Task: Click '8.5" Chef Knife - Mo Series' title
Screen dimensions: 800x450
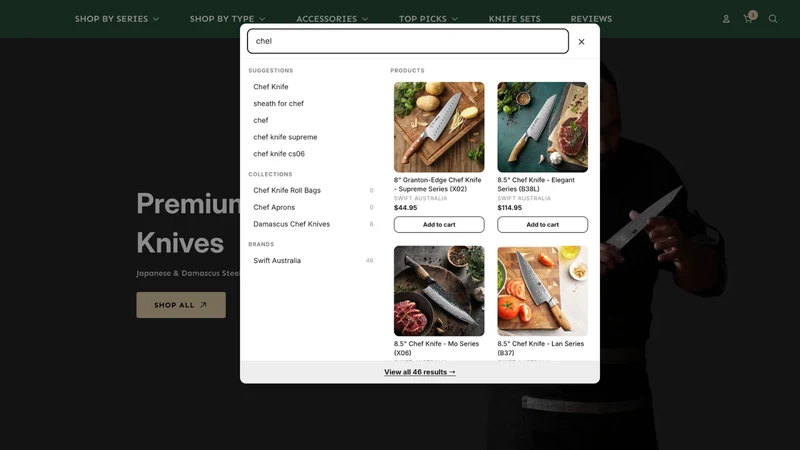Action: pyautogui.click(x=436, y=348)
